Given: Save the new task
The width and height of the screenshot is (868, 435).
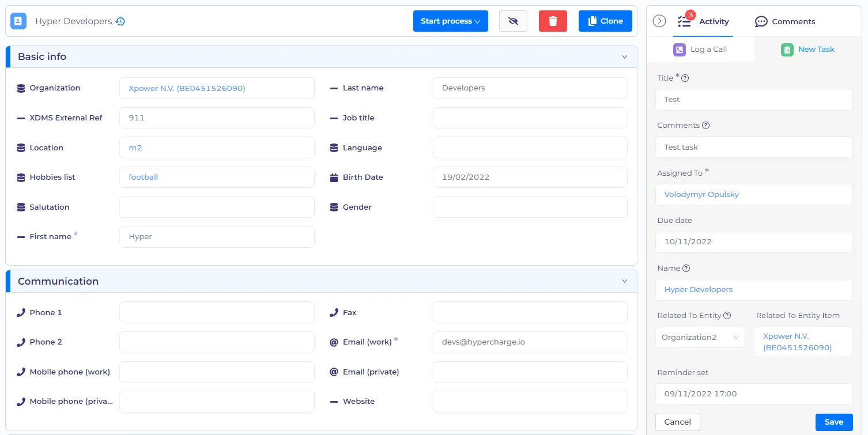Looking at the screenshot, I should pyautogui.click(x=834, y=422).
